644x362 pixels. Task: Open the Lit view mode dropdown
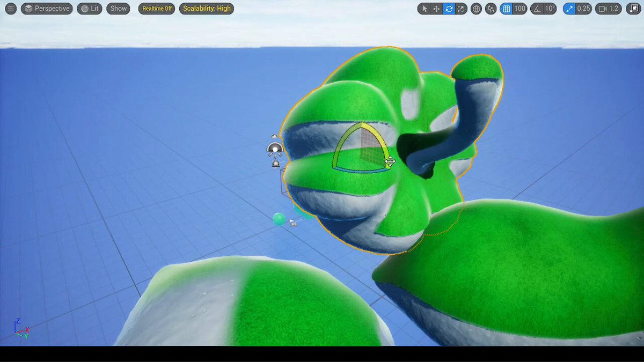pyautogui.click(x=90, y=9)
